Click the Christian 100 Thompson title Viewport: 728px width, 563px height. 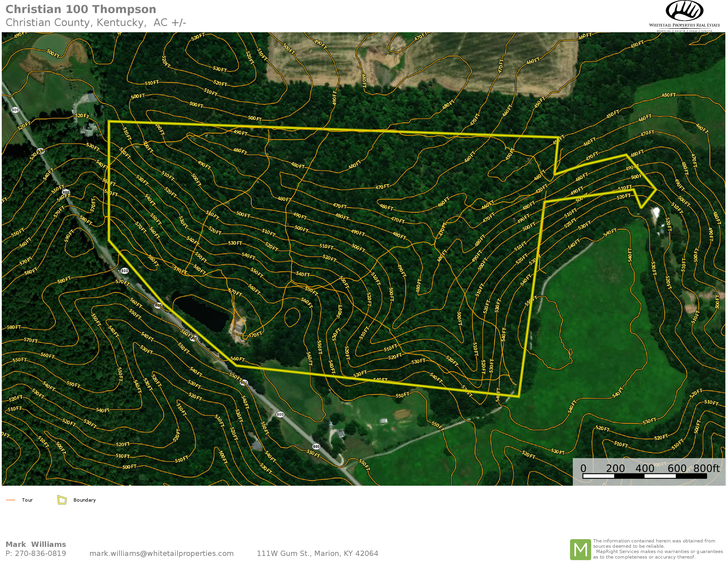click(81, 9)
